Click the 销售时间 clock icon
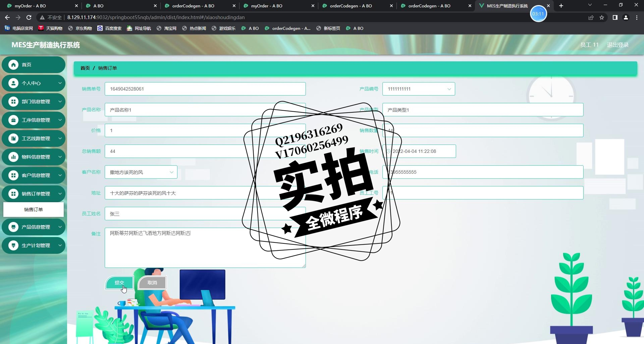The height and width of the screenshot is (344, 644). point(388,151)
